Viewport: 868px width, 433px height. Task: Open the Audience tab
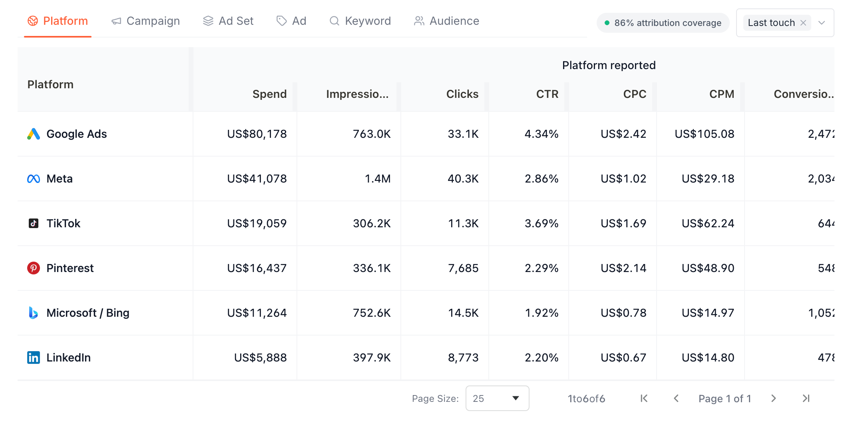point(447,21)
